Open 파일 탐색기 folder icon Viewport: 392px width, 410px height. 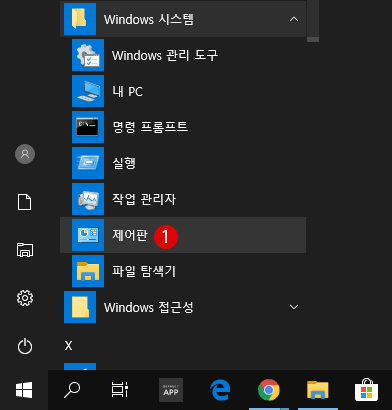pyautogui.click(x=88, y=271)
